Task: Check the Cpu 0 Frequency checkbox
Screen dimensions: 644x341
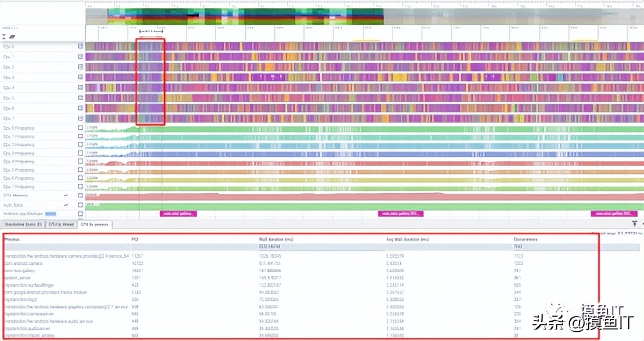Action: coord(81,128)
